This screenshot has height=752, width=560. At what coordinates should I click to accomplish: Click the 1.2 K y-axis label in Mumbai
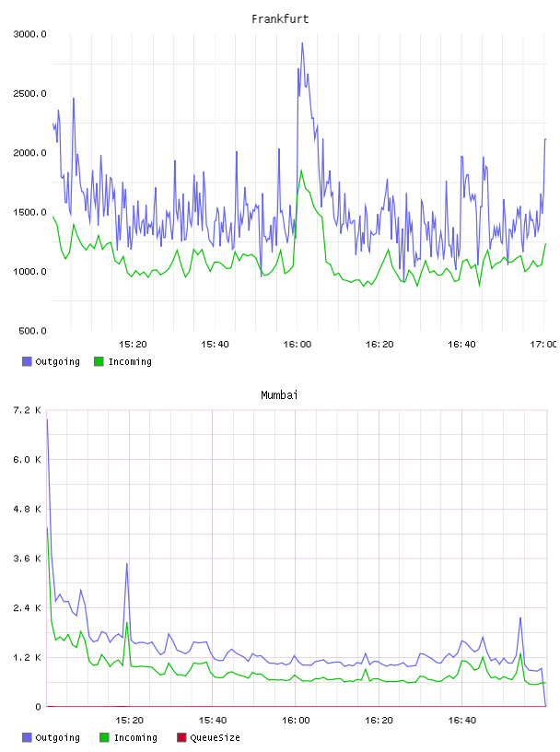[x=27, y=657]
